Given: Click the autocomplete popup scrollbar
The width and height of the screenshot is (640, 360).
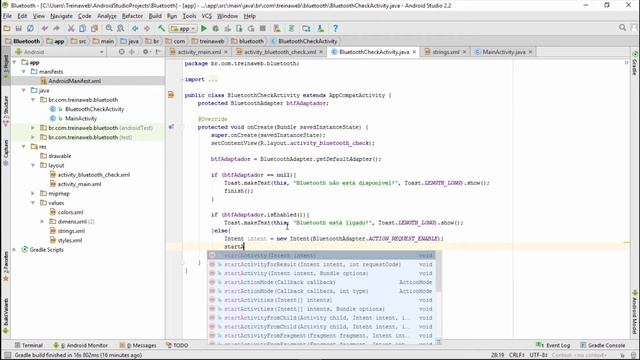Looking at the screenshot, I should coord(439,272).
